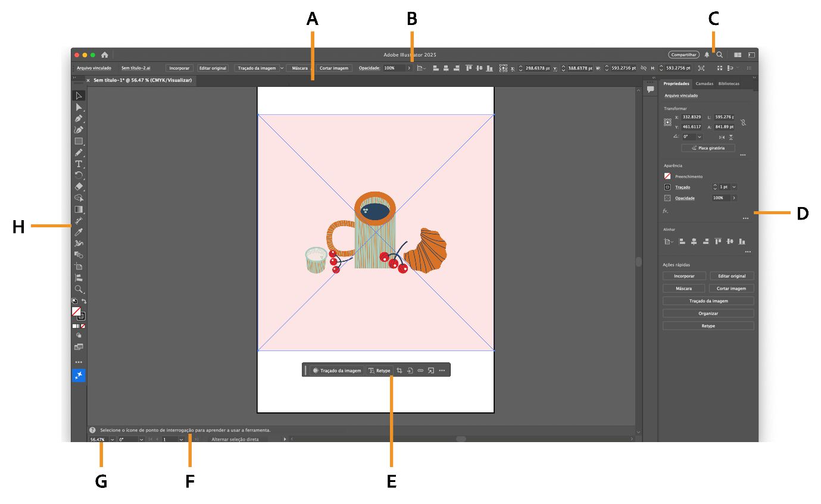
Task: Select the Eraser tool
Action: (78, 186)
